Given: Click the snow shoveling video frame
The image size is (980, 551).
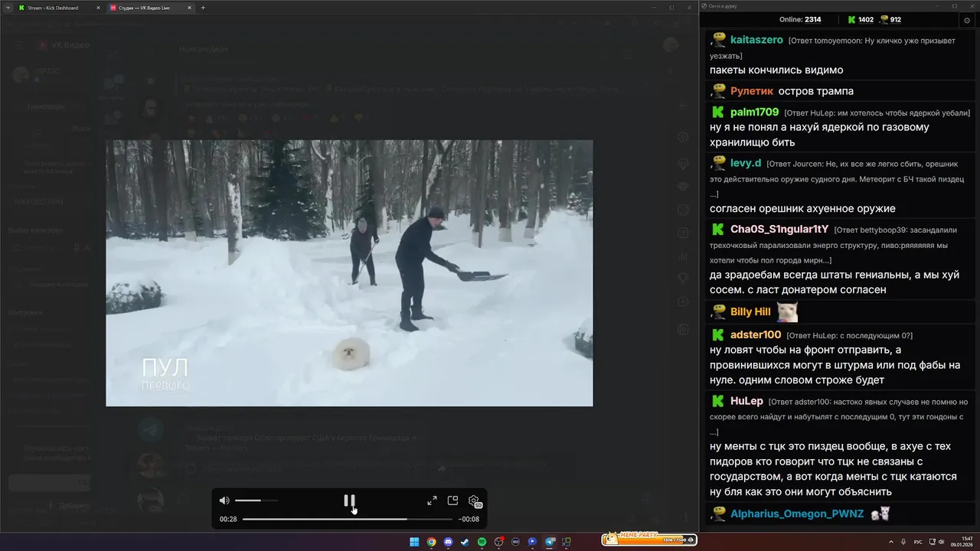Looking at the screenshot, I should coord(349,272).
